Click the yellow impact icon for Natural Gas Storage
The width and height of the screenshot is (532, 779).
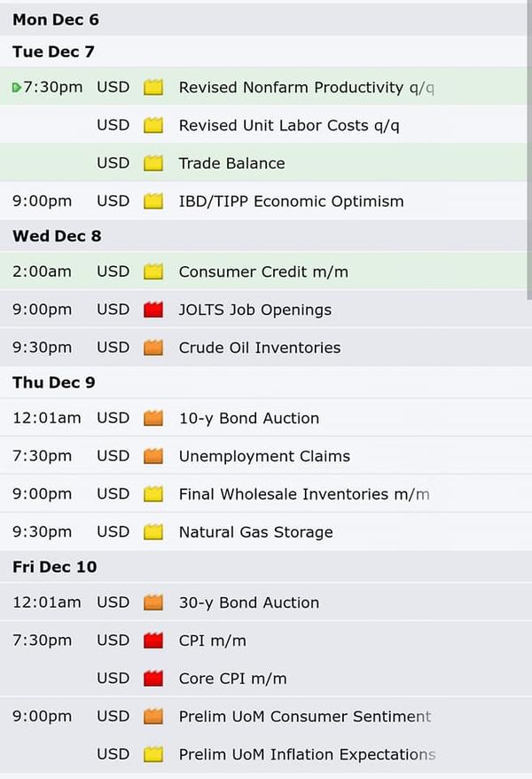[153, 532]
